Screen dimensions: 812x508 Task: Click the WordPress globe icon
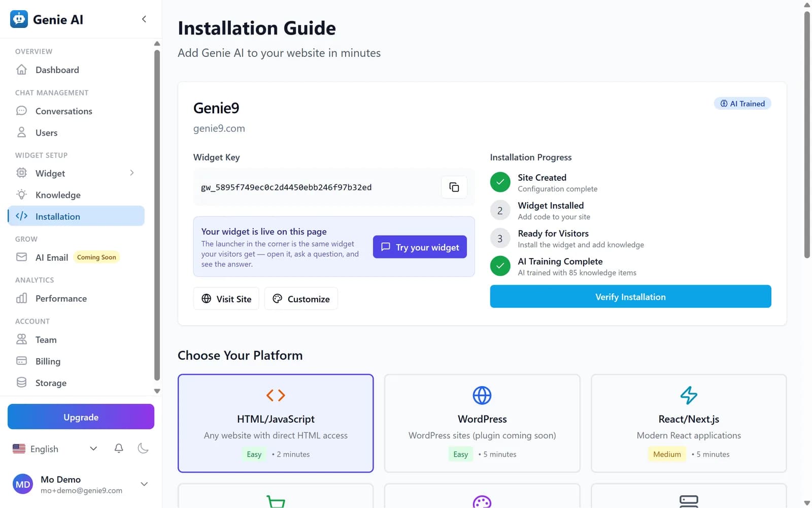[x=482, y=395]
